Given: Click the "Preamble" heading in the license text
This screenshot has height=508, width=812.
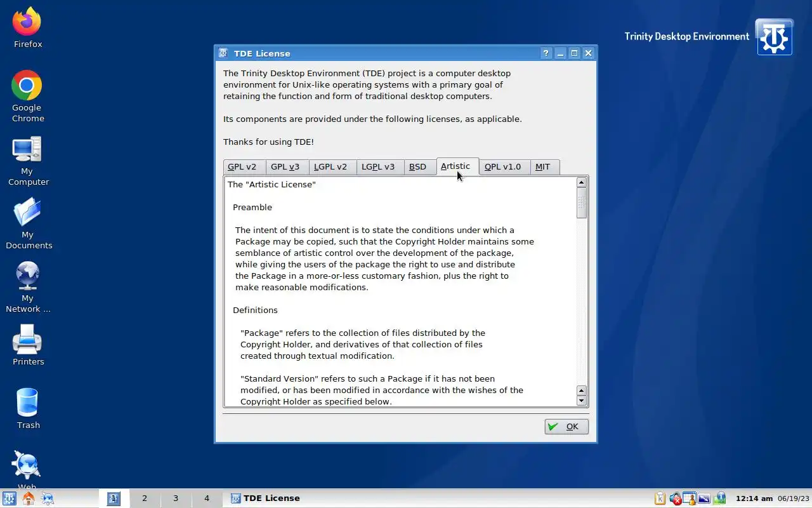Looking at the screenshot, I should pos(252,208).
